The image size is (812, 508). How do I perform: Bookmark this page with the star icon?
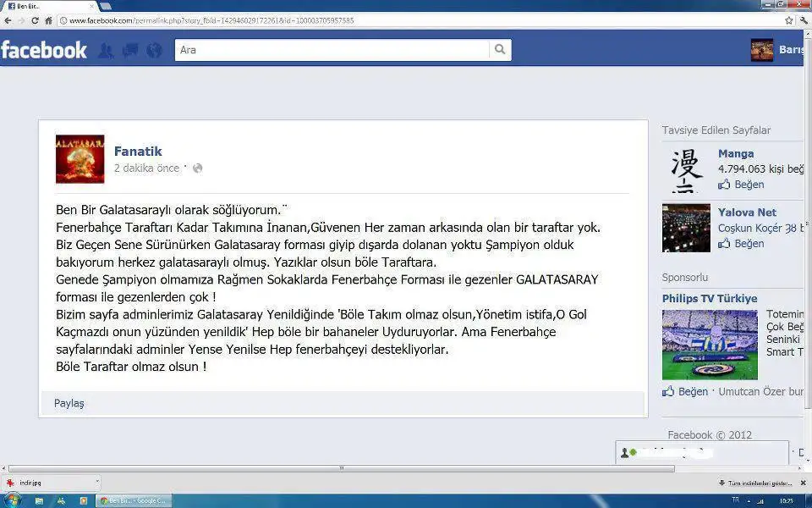point(788,20)
